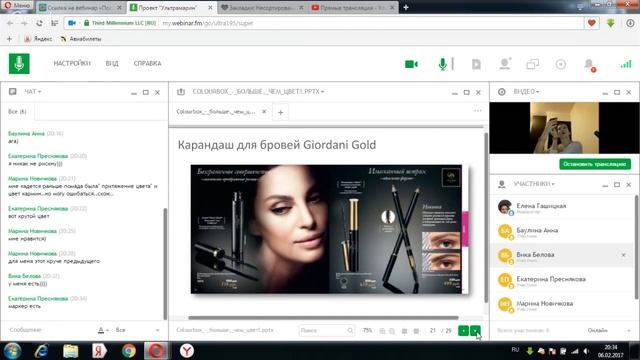Open the Все recipient dropdown in chat

click(138, 330)
